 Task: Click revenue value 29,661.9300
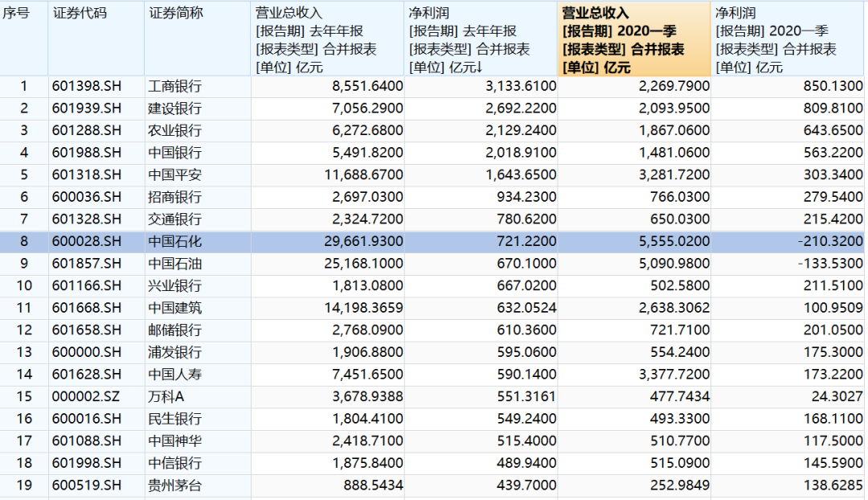[x=364, y=241]
